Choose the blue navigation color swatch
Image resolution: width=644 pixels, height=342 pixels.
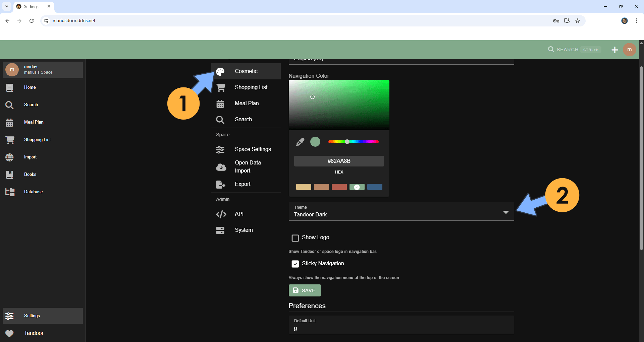coord(375,187)
